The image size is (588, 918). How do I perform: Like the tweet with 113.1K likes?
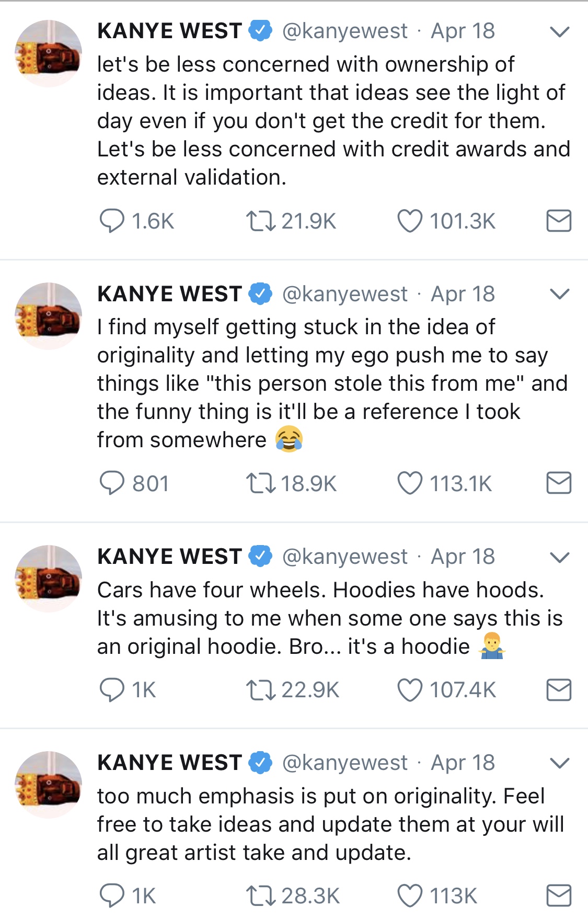pos(410,483)
